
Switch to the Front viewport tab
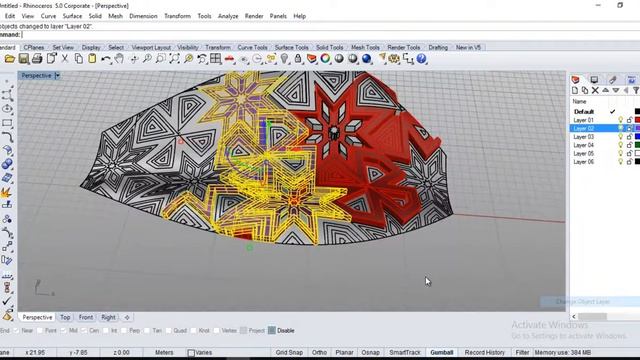85,317
